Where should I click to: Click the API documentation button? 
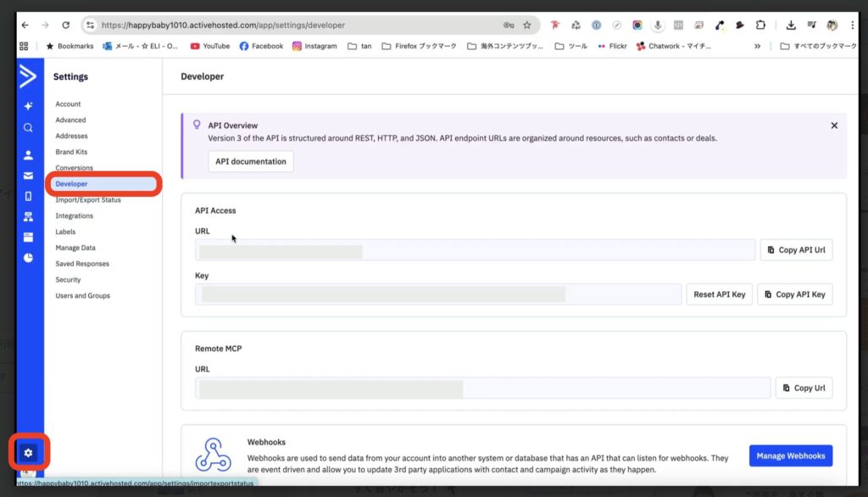pos(251,161)
